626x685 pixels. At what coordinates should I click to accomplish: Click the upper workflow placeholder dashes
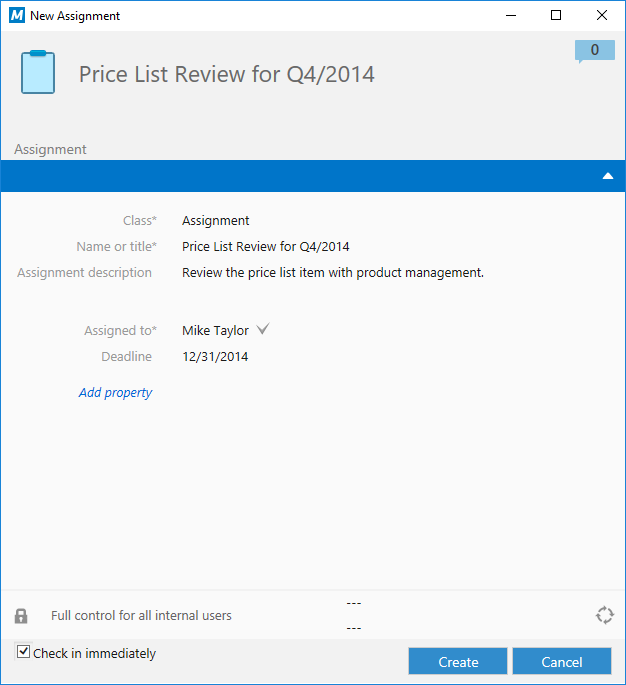353,603
